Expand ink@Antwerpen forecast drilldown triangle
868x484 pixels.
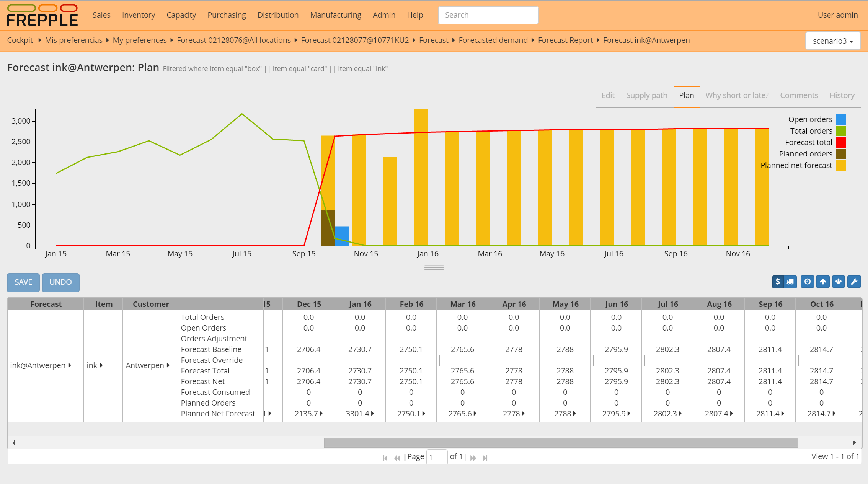[x=70, y=365]
